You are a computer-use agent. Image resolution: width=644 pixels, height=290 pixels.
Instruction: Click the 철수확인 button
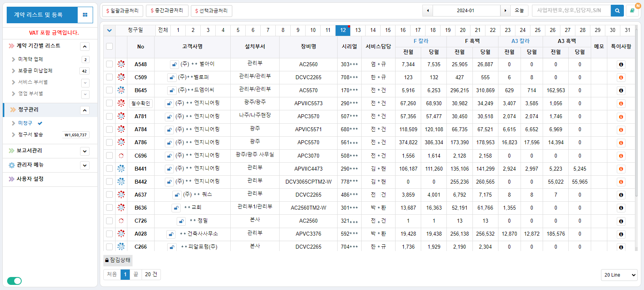(x=141, y=103)
